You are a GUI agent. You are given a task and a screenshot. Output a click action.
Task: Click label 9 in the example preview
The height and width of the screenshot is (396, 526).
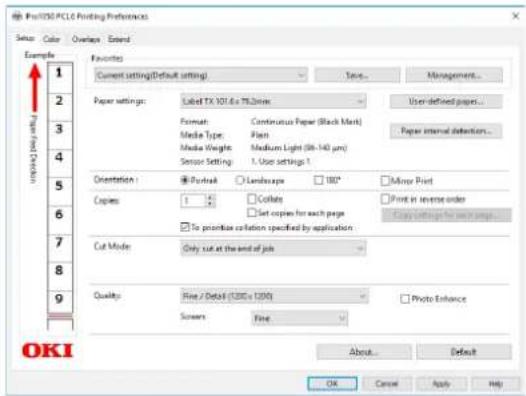tap(59, 299)
